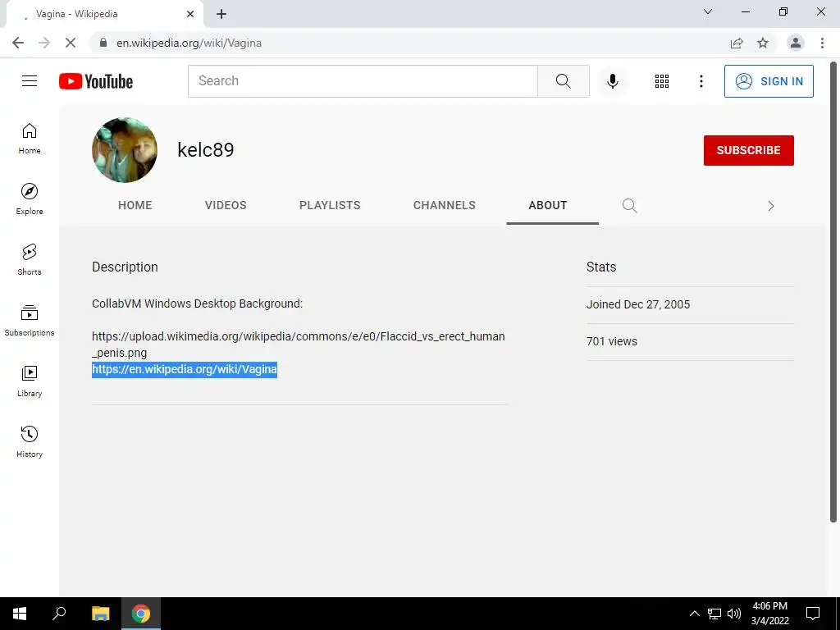The image size is (840, 630).
Task: Click the browser forward arrow
Action: tap(44, 43)
